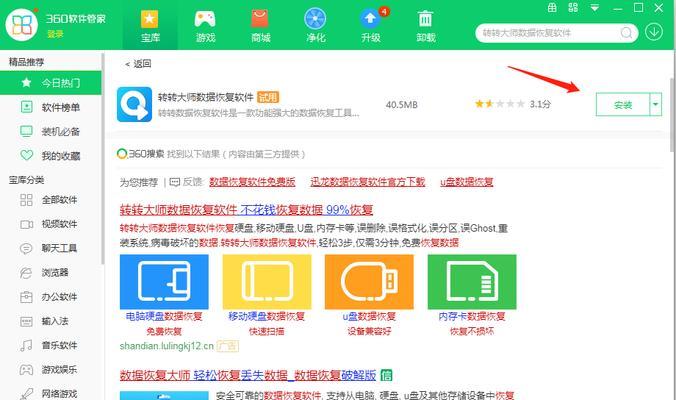This screenshot has width=676, height=400.
Task: Select 浏览器 category
Action: pyautogui.click(x=50, y=272)
